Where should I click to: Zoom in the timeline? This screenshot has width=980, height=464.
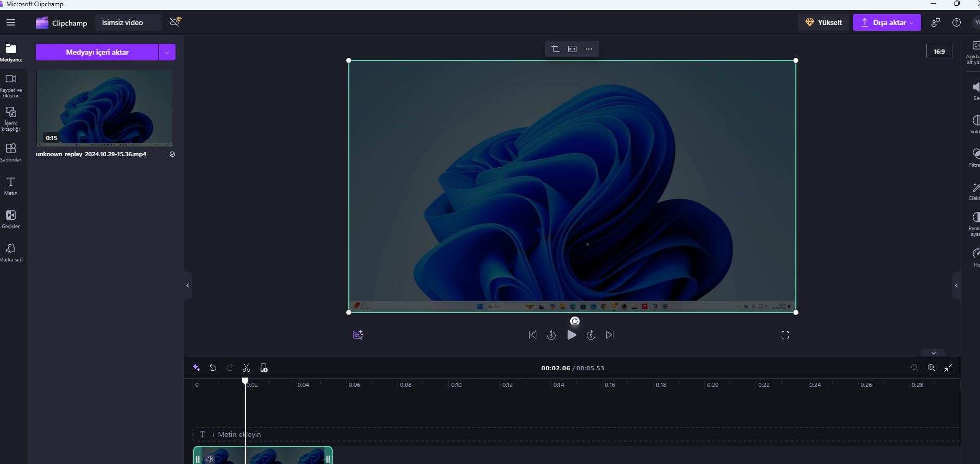point(932,368)
